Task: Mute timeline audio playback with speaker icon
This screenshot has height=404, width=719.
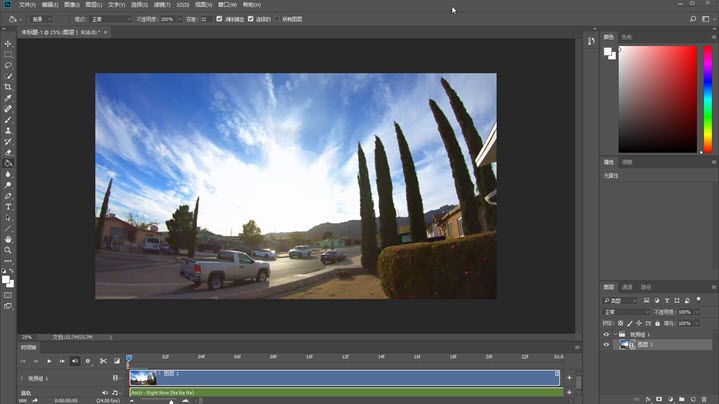Action: tap(74, 361)
